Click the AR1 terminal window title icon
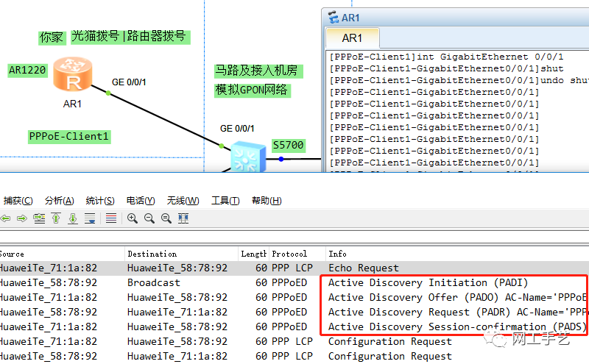Viewport: 589px width, 364px height. (x=333, y=17)
